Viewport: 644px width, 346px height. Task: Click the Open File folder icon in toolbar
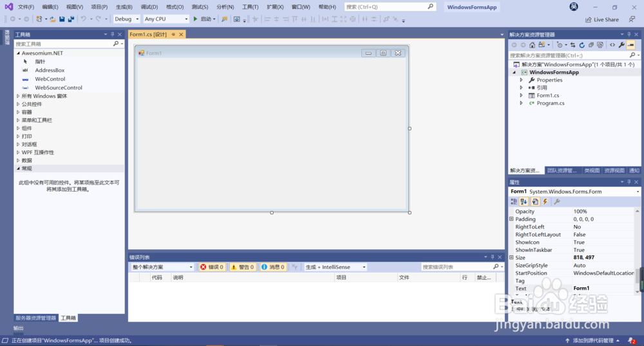pyautogui.click(x=53, y=19)
